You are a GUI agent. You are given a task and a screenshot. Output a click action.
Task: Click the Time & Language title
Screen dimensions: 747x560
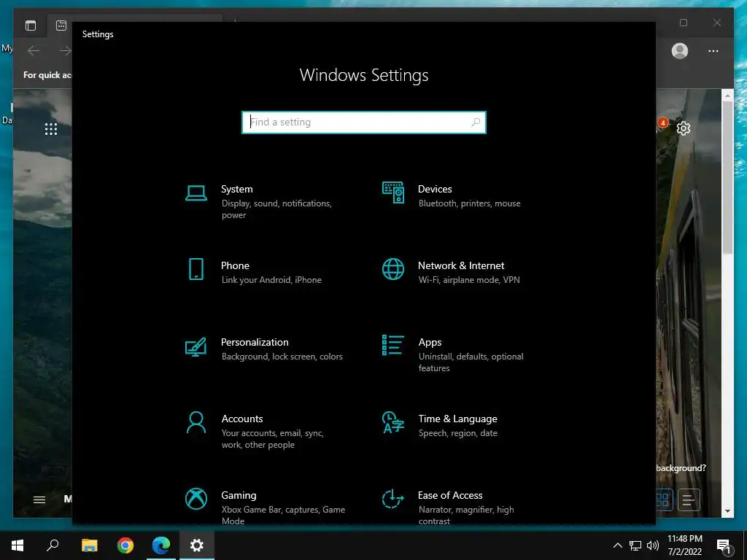[458, 419]
